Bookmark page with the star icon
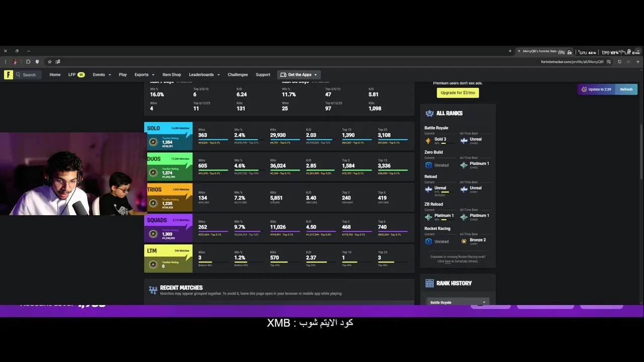 tap(50, 62)
